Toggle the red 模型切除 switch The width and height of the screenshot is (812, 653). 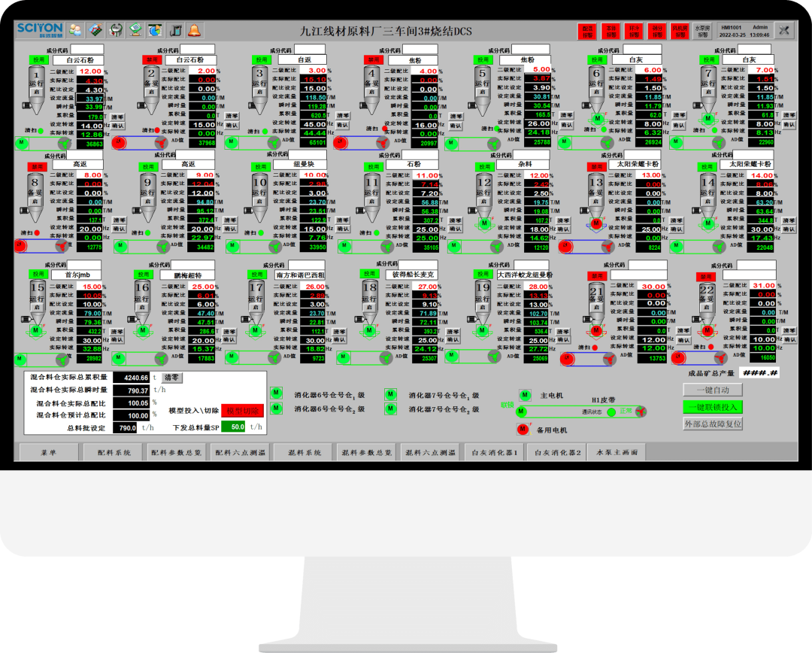pyautogui.click(x=243, y=411)
